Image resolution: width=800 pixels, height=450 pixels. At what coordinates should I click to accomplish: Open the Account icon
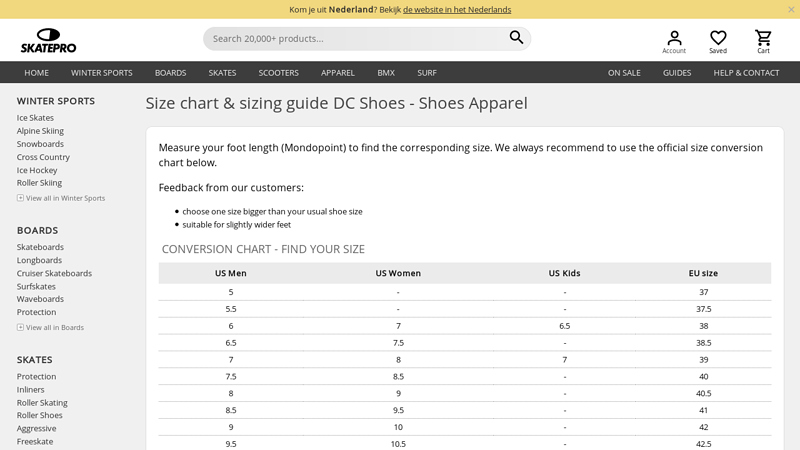[x=674, y=42]
